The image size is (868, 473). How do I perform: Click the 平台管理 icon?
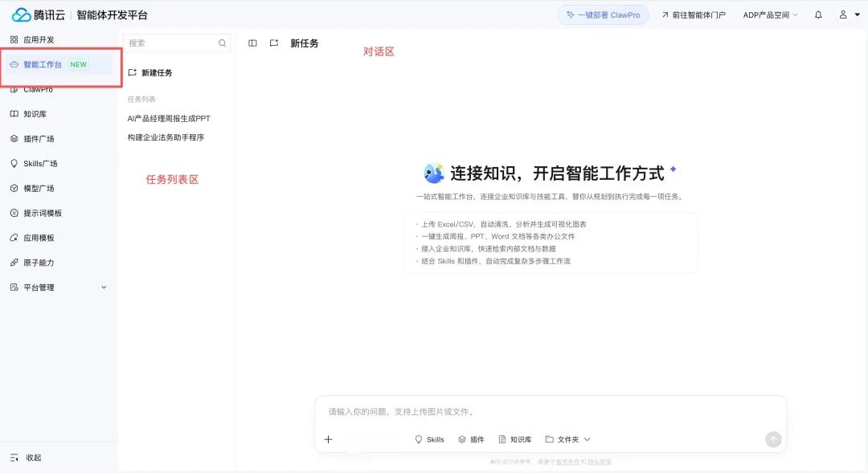tap(14, 287)
